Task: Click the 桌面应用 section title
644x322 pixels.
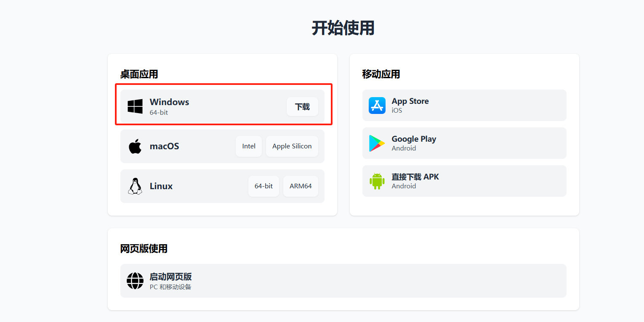Action: click(139, 74)
